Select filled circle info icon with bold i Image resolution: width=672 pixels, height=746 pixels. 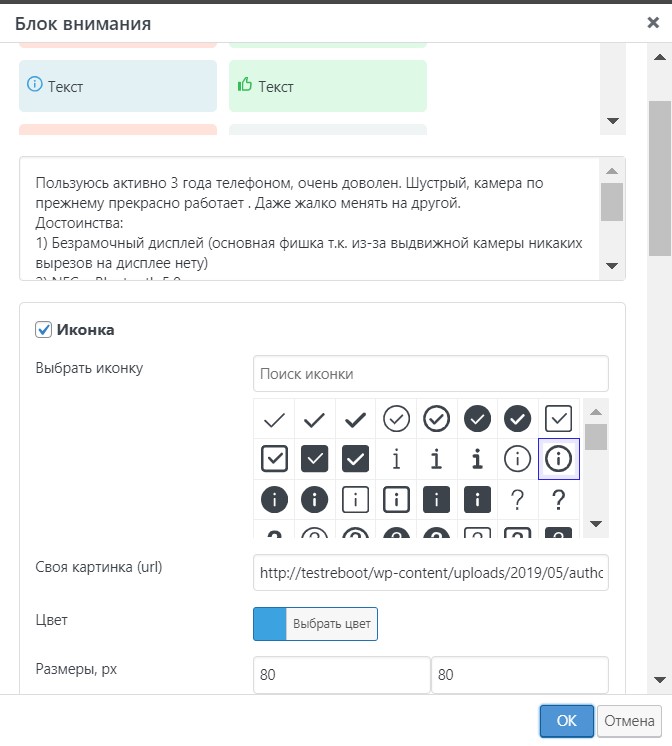[x=315, y=500]
